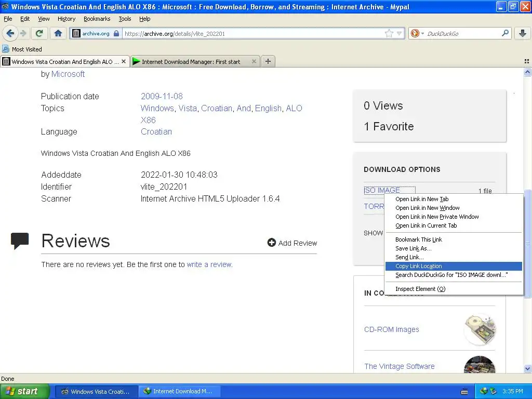The image size is (532, 399).
Task: Click the write a review link
Action: point(209,264)
